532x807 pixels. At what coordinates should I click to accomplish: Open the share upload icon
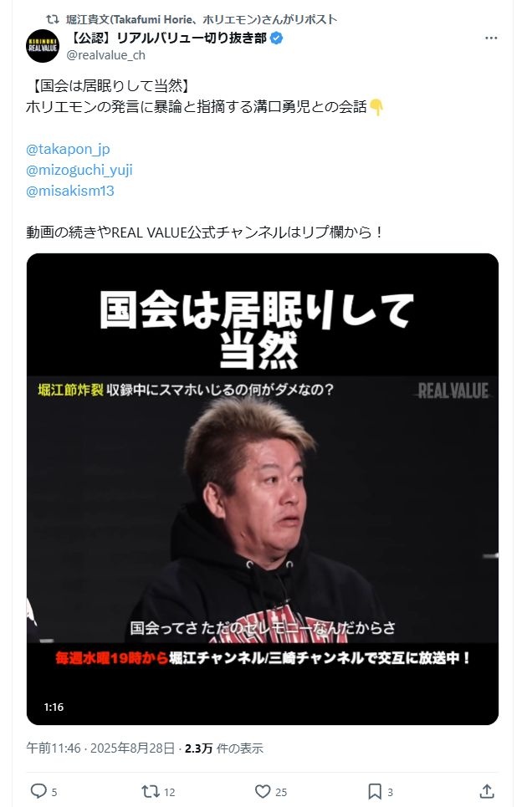[x=487, y=790]
